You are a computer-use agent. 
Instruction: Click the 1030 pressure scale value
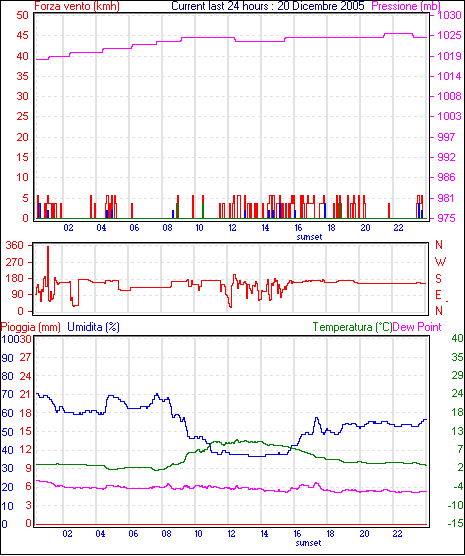tap(449, 15)
